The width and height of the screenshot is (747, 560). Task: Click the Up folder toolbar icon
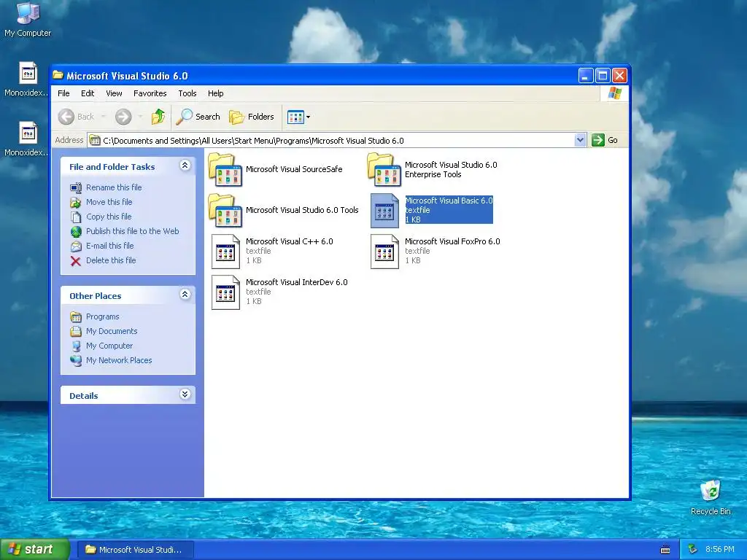click(158, 117)
